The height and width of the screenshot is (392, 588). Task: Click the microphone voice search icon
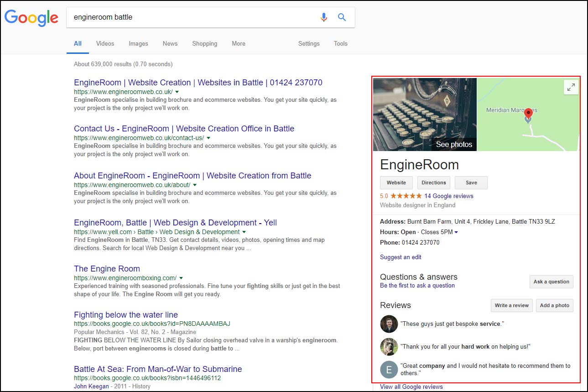click(x=324, y=17)
